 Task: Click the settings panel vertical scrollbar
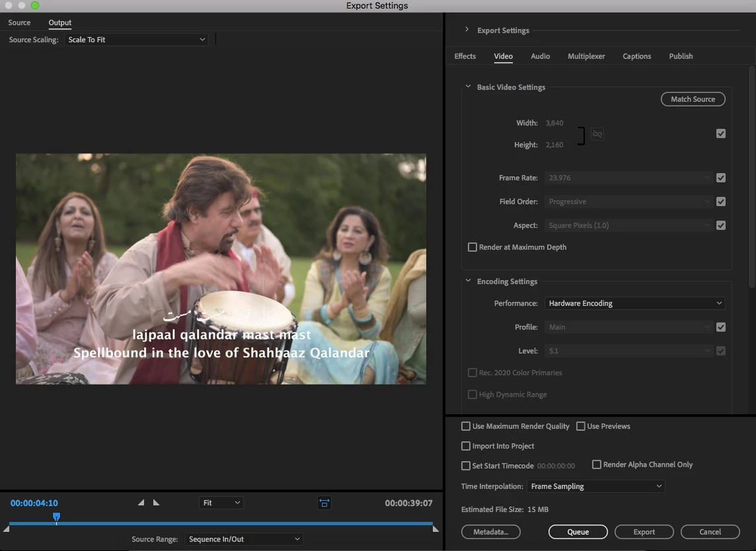[x=752, y=178]
